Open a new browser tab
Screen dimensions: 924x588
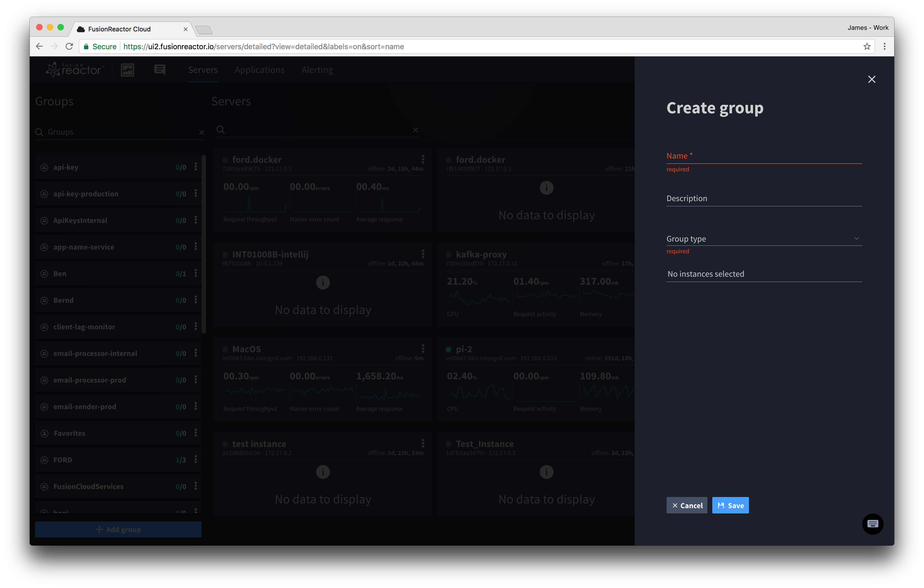[x=203, y=30]
